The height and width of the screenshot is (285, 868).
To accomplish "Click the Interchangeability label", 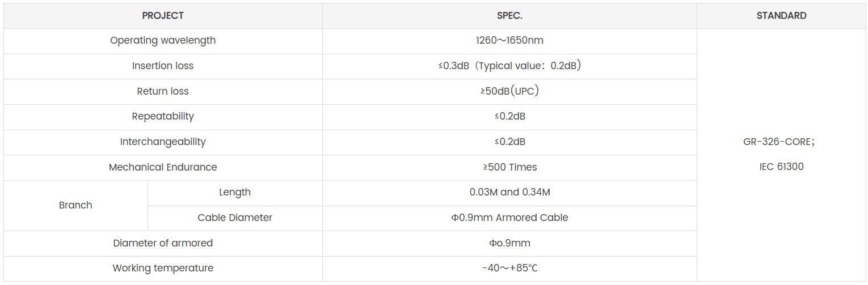I will [163, 142].
